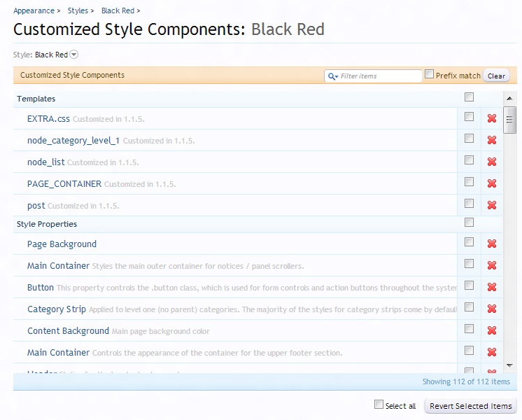Click the Clear filter button
522x420 pixels.
pos(496,76)
